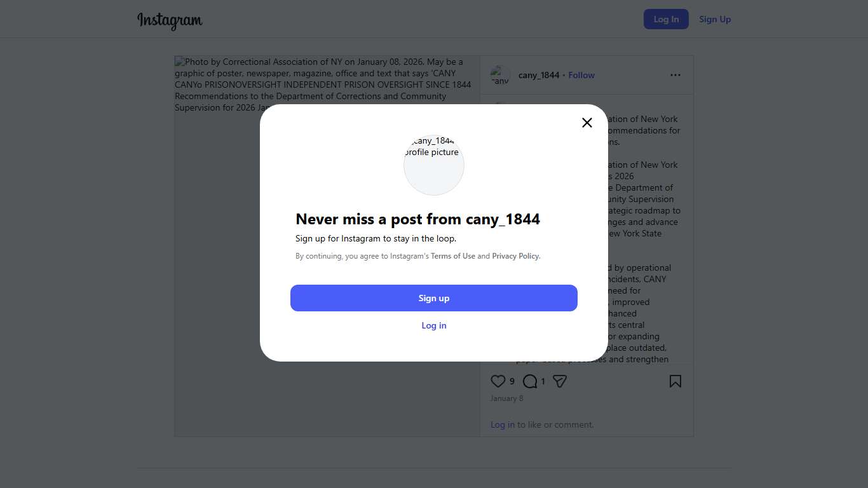Open the three-dot more options menu

pos(675,75)
